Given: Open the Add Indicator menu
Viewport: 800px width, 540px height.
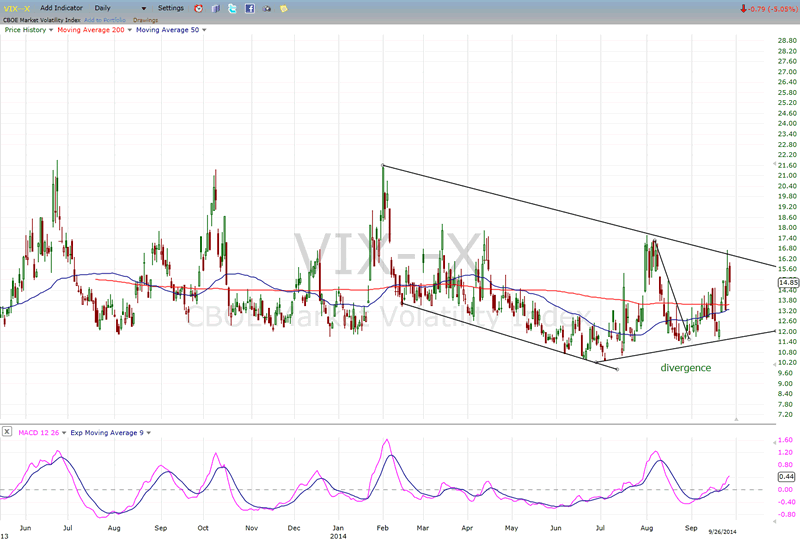Looking at the screenshot, I should [61, 8].
